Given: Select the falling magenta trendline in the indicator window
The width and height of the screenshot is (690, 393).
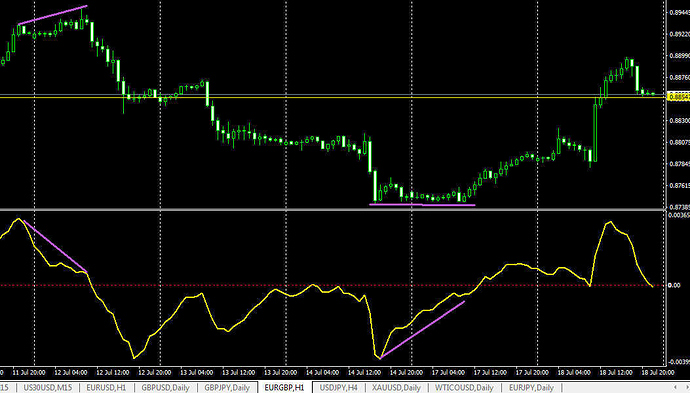Looking at the screenshot, I should pos(55,246).
